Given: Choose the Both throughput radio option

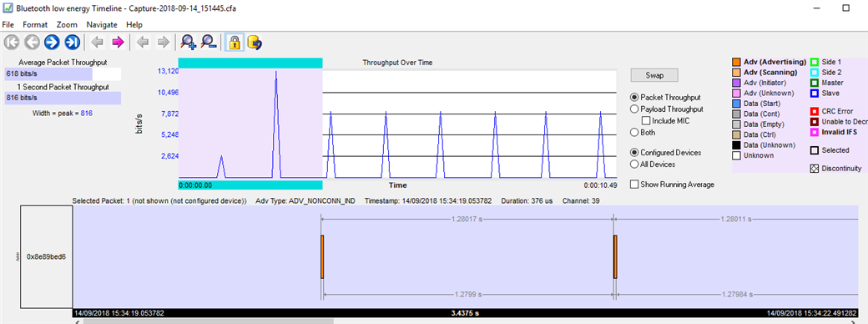Looking at the screenshot, I should [635, 133].
